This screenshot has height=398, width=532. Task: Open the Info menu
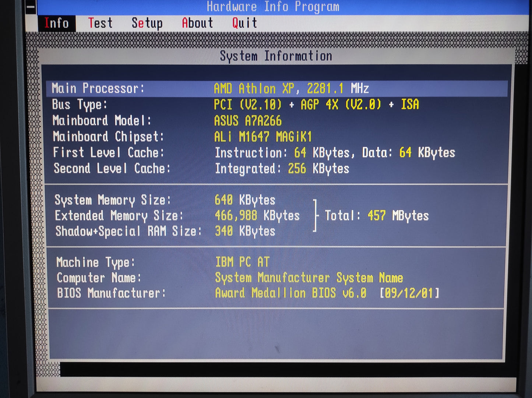tap(57, 23)
